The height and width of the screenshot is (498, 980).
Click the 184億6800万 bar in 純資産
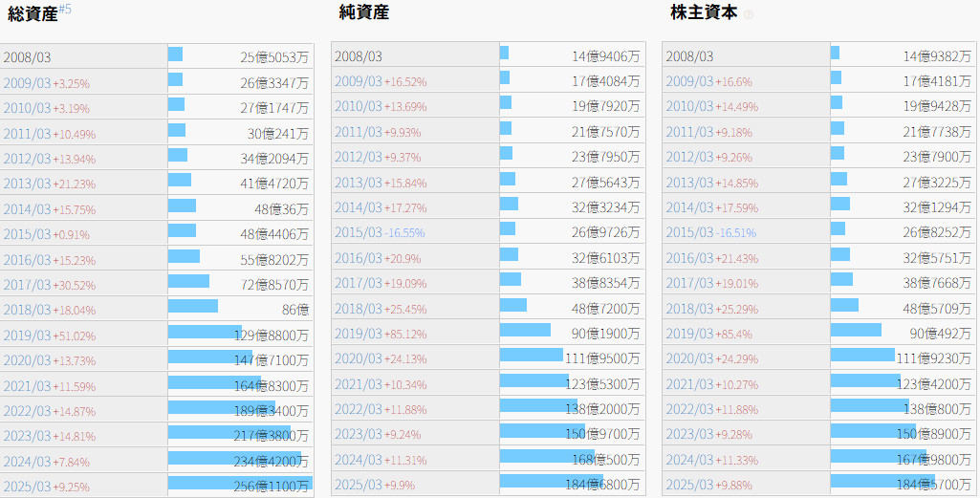(x=551, y=481)
